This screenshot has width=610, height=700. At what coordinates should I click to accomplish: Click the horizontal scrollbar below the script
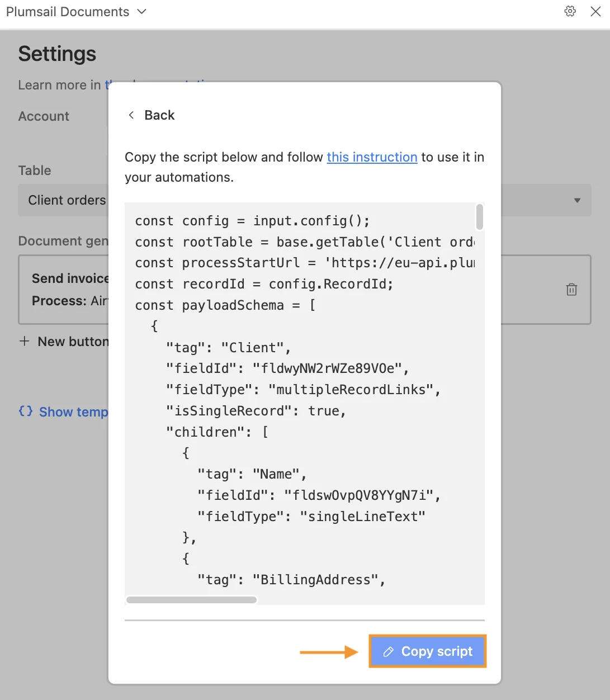coord(191,599)
